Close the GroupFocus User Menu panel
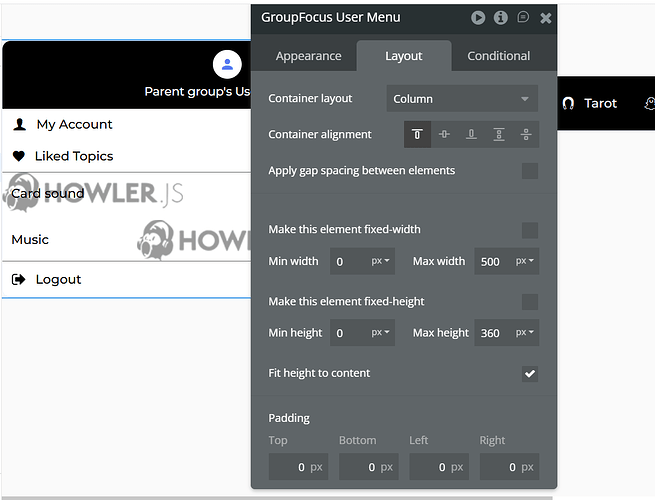655x500 pixels. [x=546, y=18]
